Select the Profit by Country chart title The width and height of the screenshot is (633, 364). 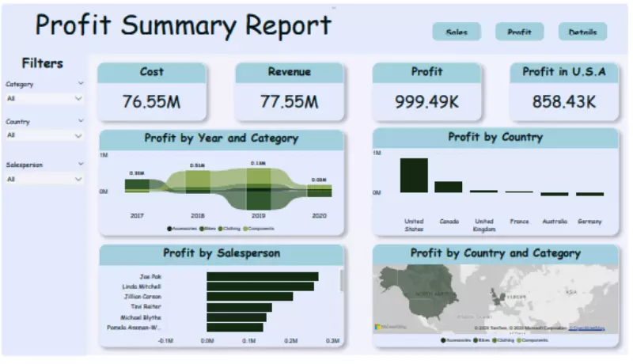(x=495, y=137)
